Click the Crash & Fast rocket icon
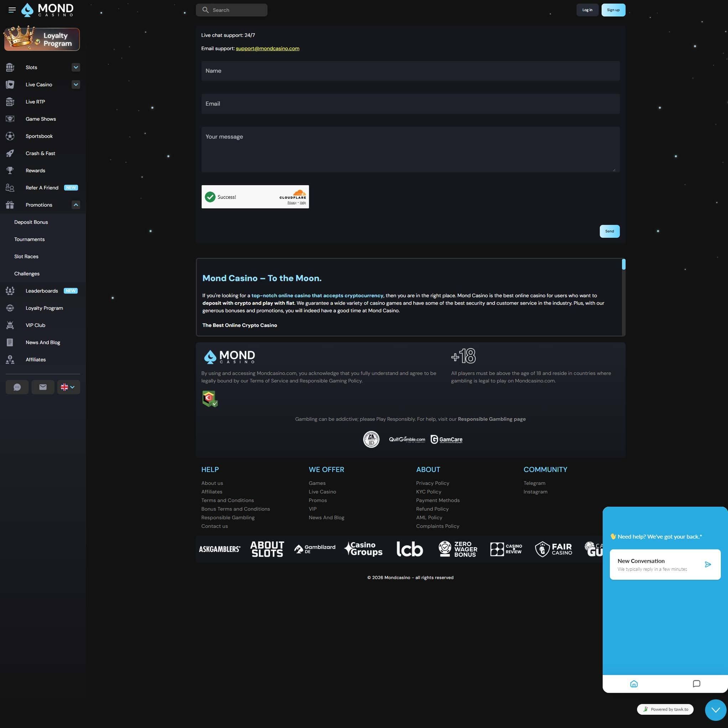Screen dimensions: 728x728 tap(10, 153)
